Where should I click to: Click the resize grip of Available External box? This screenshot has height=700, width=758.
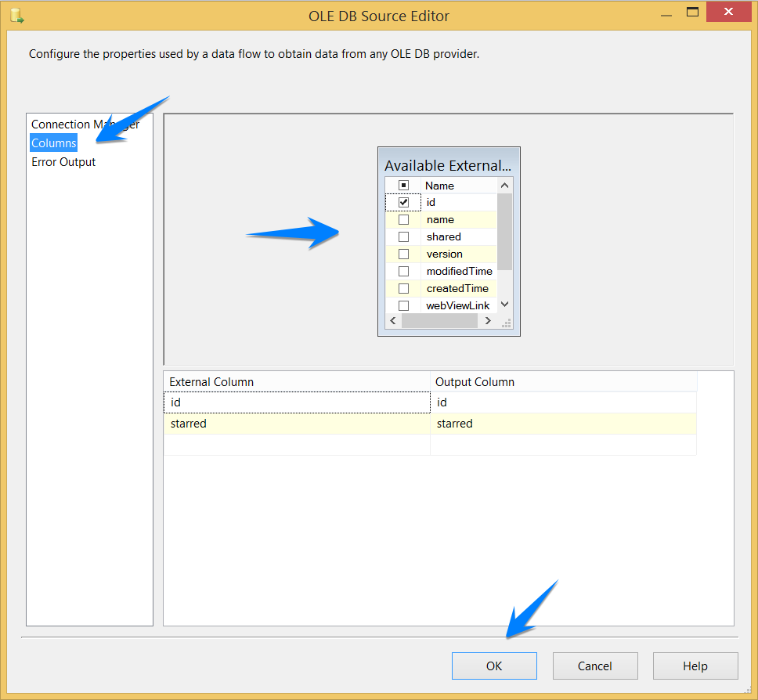click(x=507, y=324)
